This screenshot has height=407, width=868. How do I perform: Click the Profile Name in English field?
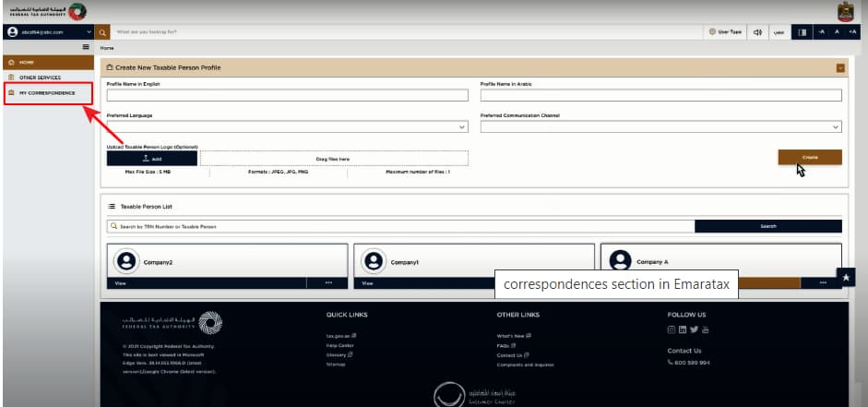pos(287,95)
